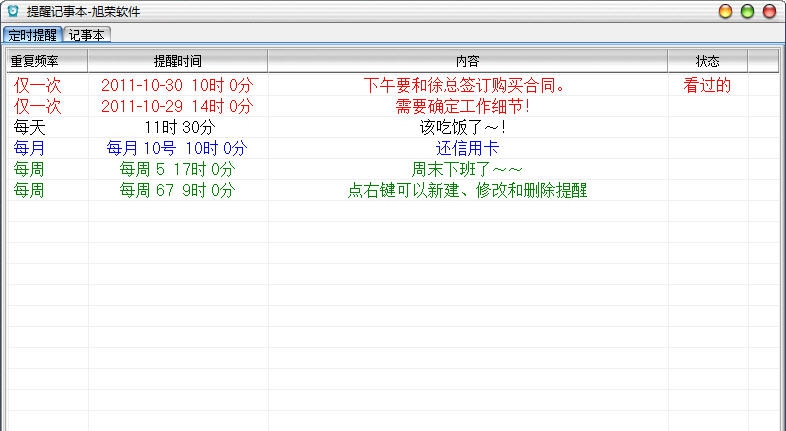Viewport: 786px width, 431px height.
Task: Open the 记事本 tab
Action: click(87, 35)
